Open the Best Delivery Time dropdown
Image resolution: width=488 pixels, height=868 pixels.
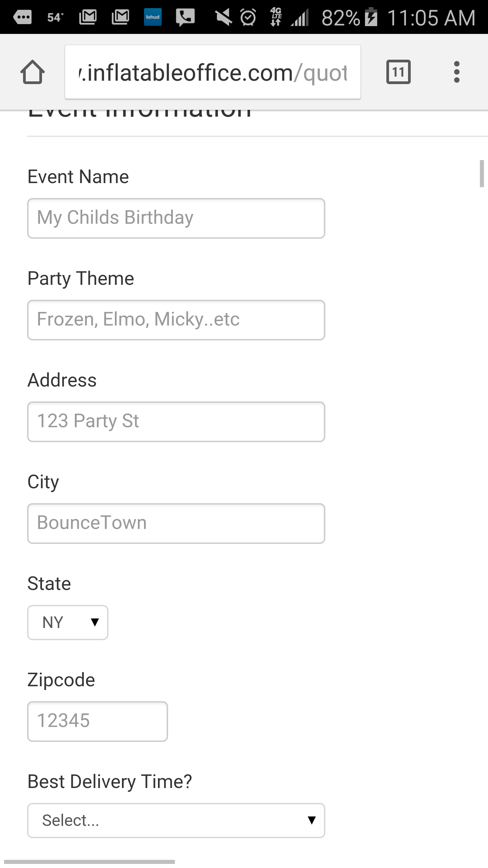(x=176, y=821)
